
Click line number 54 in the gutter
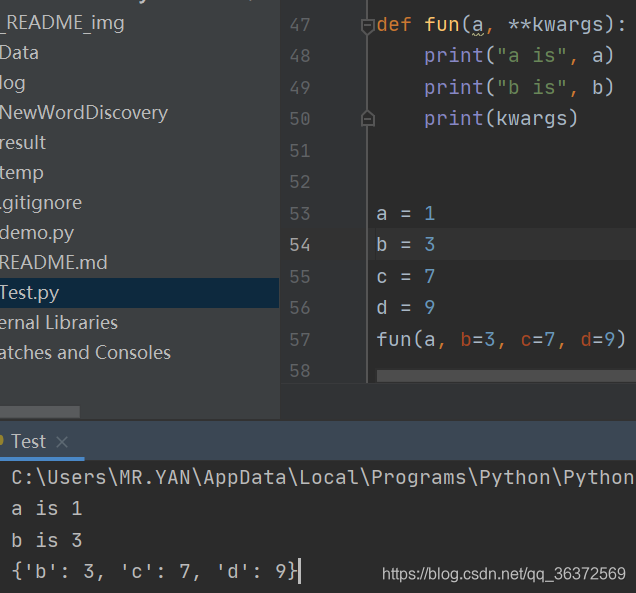coord(300,245)
